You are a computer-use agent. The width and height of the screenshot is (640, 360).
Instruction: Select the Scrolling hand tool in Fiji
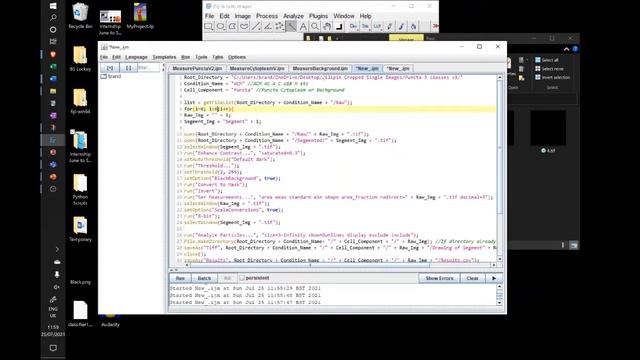pos(327,27)
